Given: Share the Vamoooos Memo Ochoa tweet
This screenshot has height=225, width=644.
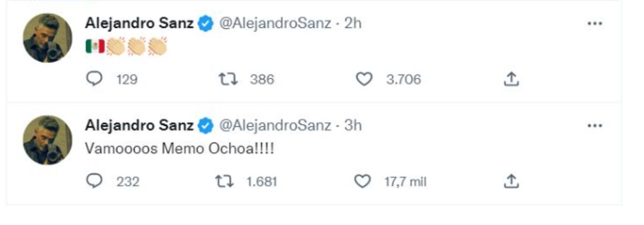Looking at the screenshot, I should coord(511,182).
